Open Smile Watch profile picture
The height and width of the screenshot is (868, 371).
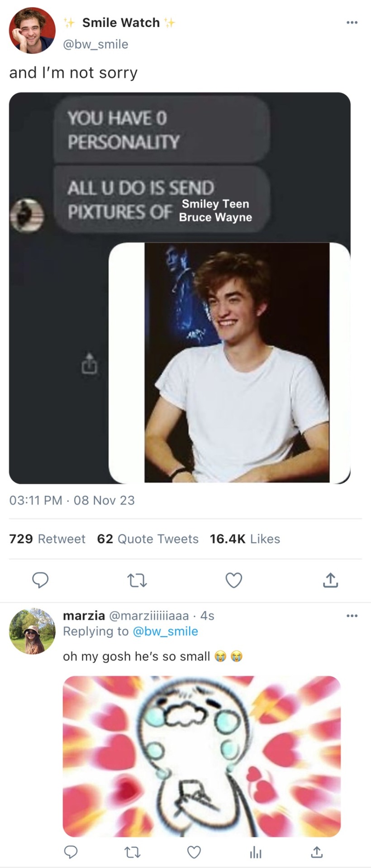(x=32, y=31)
